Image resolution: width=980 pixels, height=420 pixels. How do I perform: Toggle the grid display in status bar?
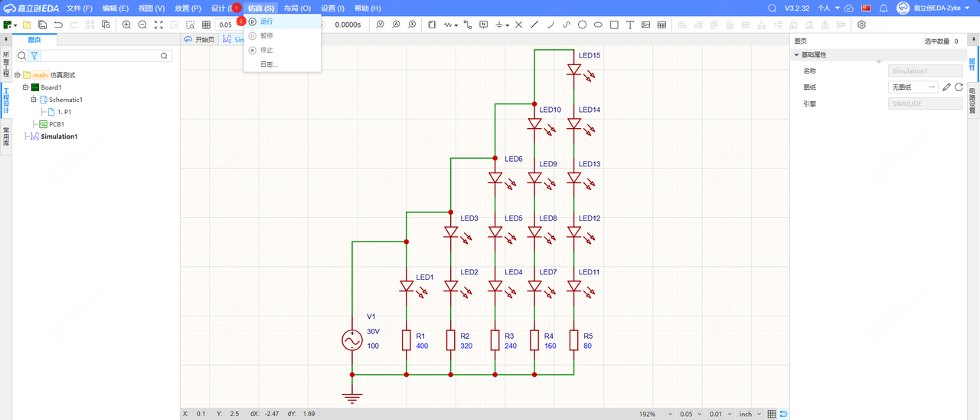tap(772, 414)
